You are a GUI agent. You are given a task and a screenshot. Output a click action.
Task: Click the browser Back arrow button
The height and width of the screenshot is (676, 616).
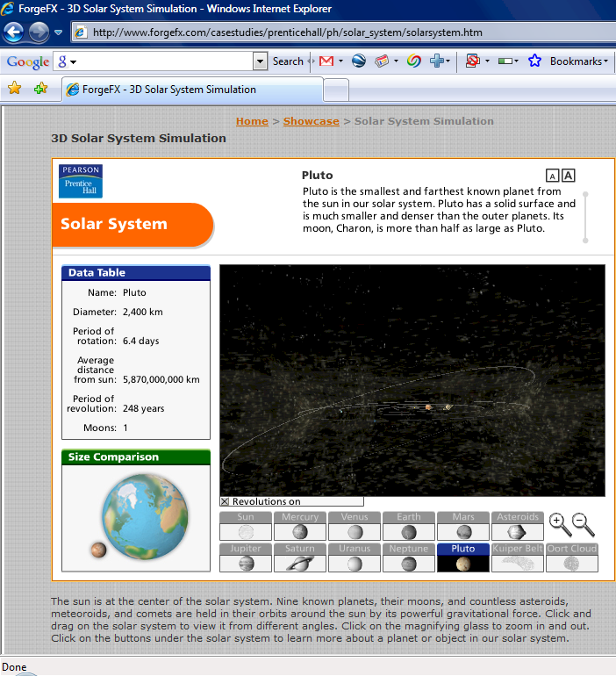point(14,32)
